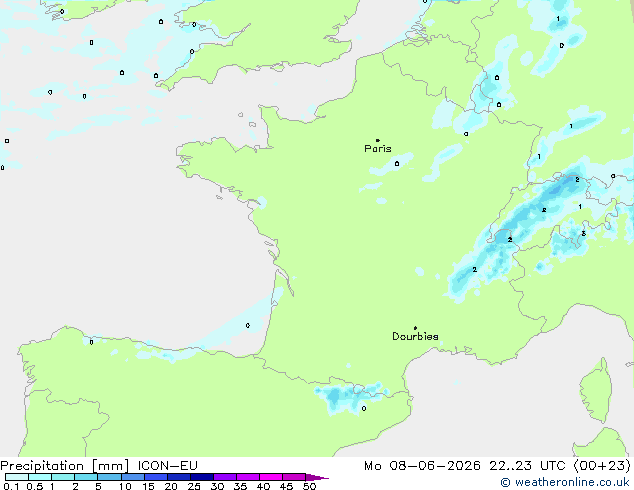Pick legend swatch between 2 and 5
Image resolution: width=634 pixels, height=490 pixels.
coord(86,477)
